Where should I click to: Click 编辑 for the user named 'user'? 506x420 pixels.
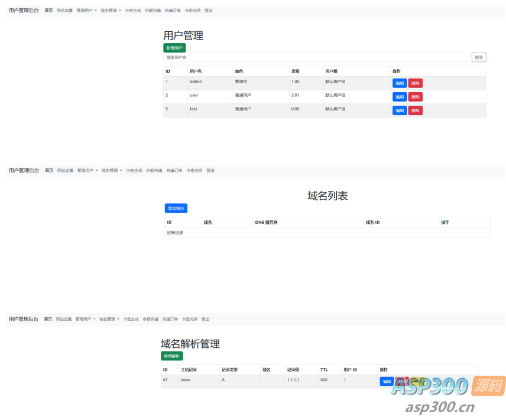(400, 97)
